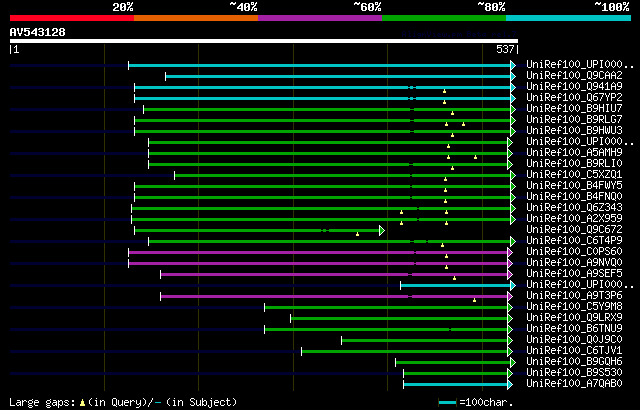This screenshot has height=410, width=640.
Task: Click the purple alignment bar of C0PS60
Action: 318,253
